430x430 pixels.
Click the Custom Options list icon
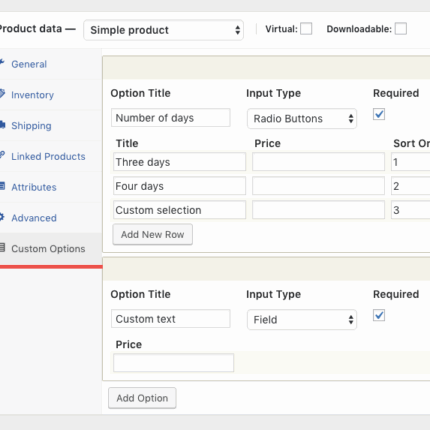pos(2,248)
